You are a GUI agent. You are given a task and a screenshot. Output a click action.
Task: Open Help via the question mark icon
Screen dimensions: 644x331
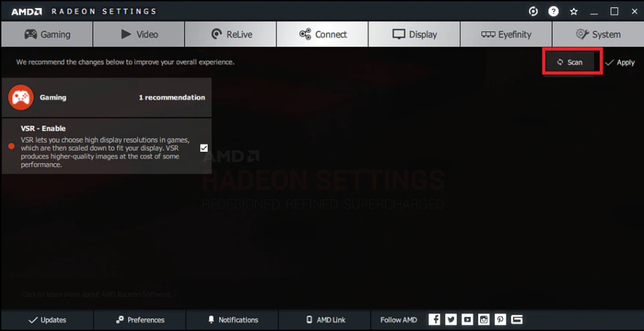coord(554,11)
